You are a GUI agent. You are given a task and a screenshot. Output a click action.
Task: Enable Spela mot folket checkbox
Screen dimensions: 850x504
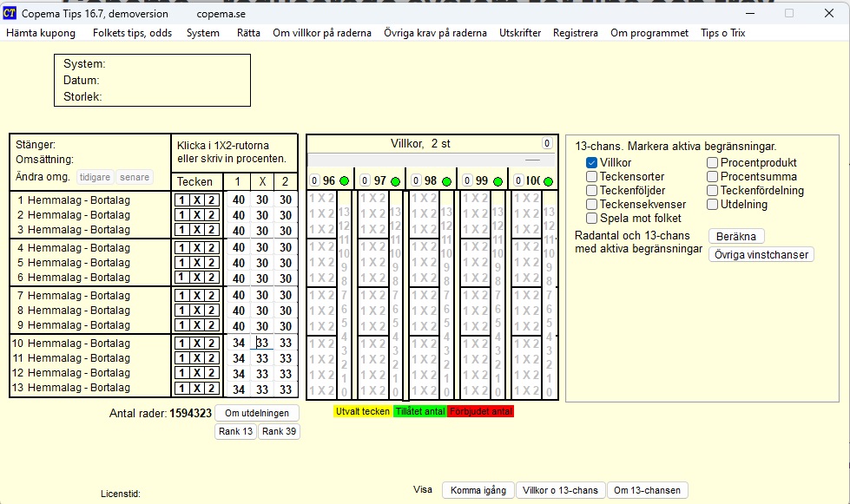[592, 219]
